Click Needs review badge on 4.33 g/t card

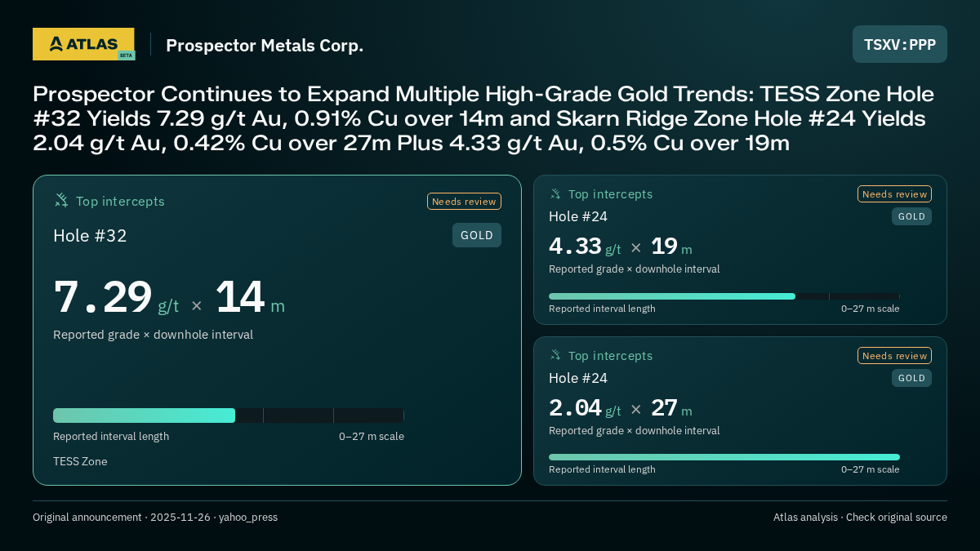pos(894,194)
